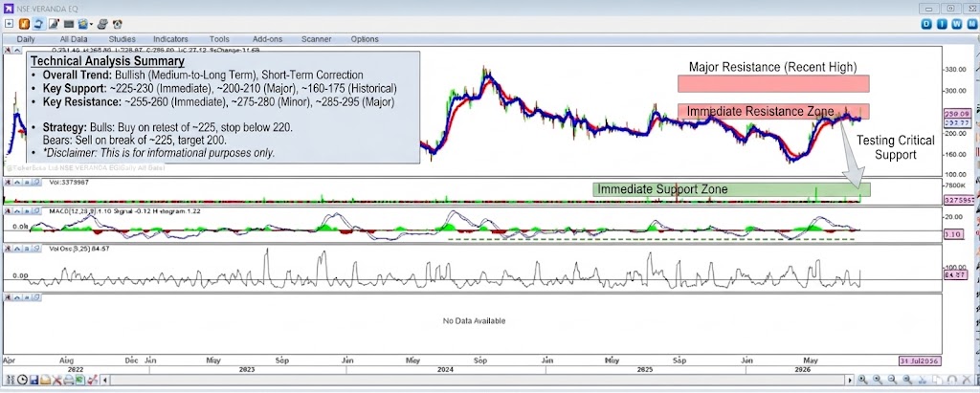Switch to weekly timeframe with W button
The width and height of the screenshot is (980, 393).
pos(956,24)
